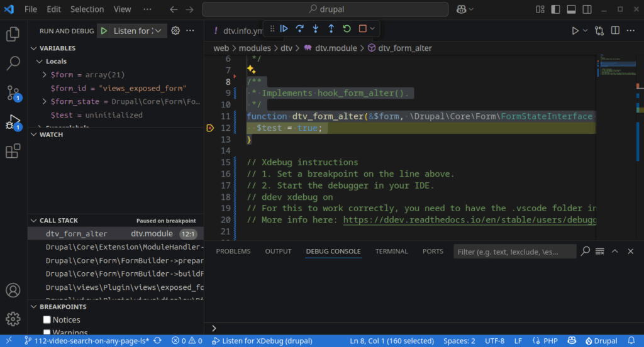Open the View menu
Image resolution: width=644 pixels, height=347 pixels.
coord(123,9)
